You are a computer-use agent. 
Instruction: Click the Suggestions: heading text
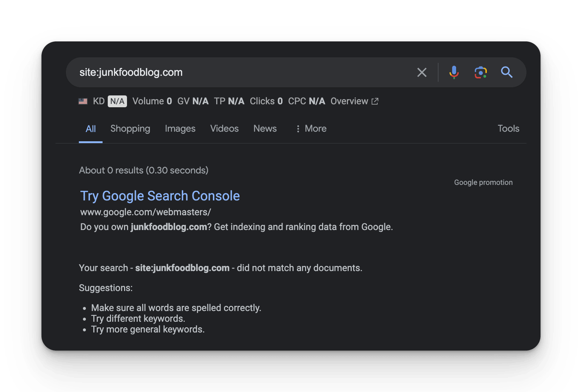[x=106, y=288]
